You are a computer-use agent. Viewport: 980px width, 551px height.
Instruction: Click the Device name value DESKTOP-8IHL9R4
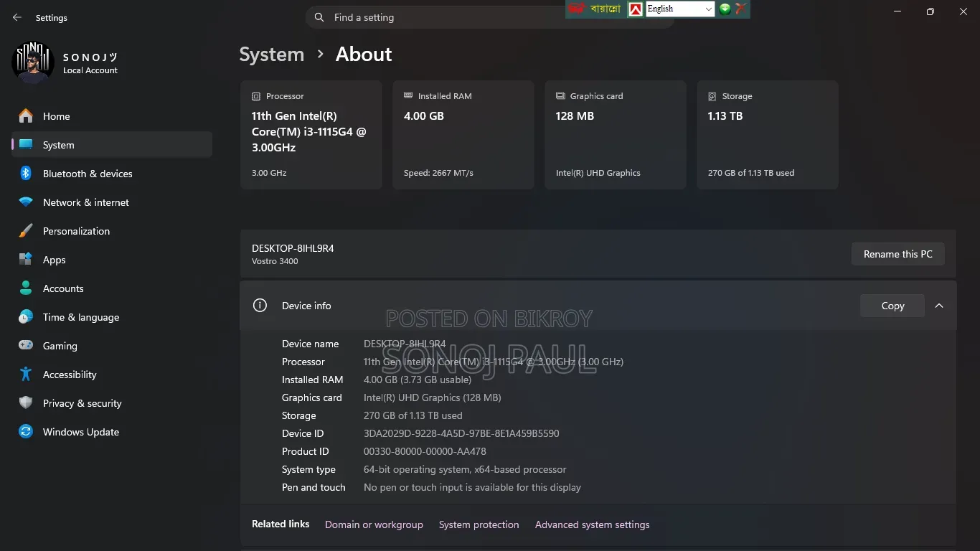[405, 344]
